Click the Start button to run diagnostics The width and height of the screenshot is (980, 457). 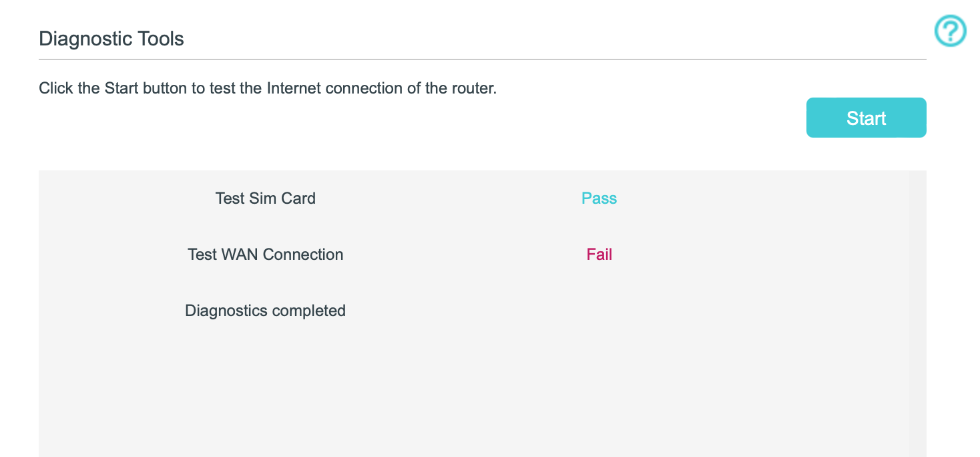tap(866, 118)
